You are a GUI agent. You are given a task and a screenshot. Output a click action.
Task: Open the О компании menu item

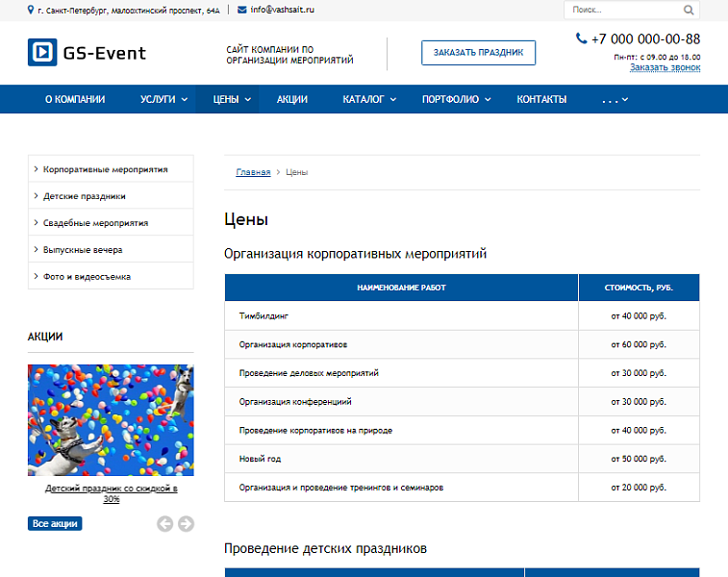(x=75, y=99)
